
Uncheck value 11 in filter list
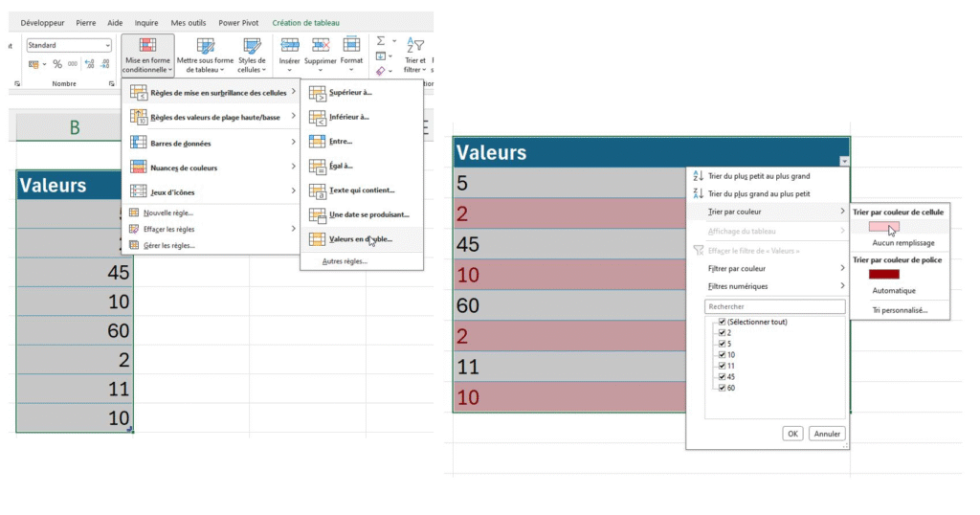(x=722, y=366)
